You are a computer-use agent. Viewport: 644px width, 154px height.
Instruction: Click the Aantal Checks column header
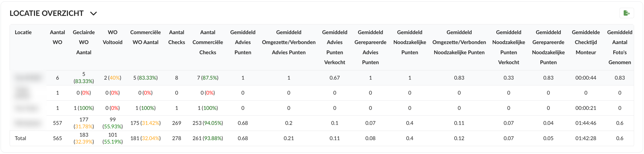pyautogui.click(x=176, y=37)
